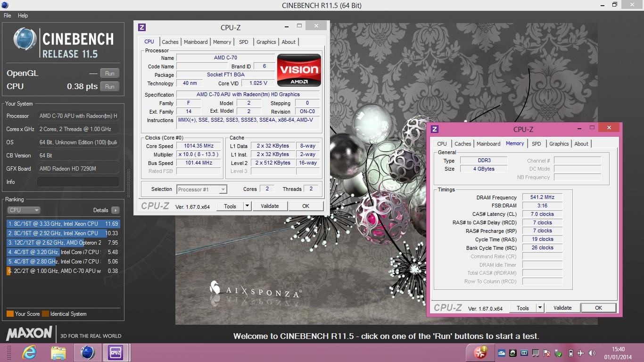Select ranking row '2C/2T @ 1.00 GHz, AMD C-70 APU'
The height and width of the screenshot is (362, 644).
63,271
